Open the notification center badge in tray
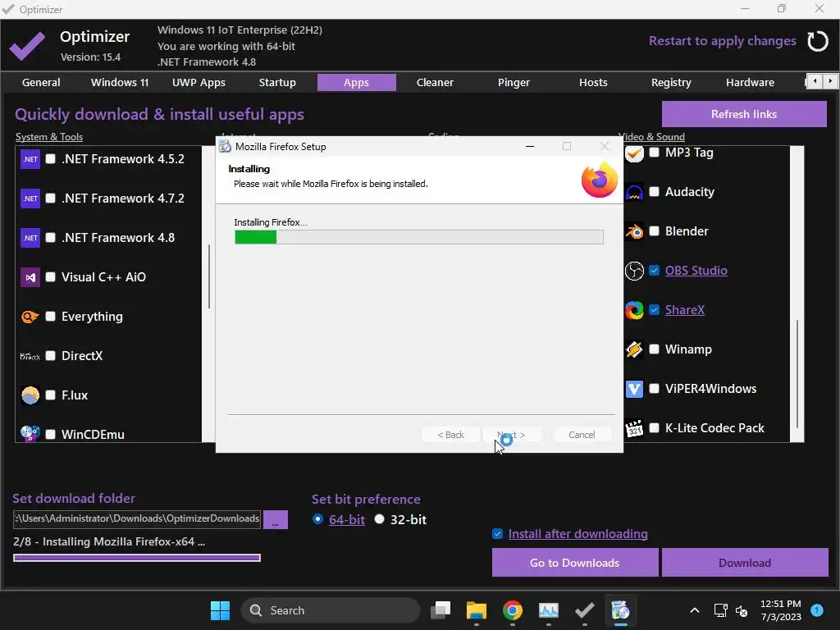The height and width of the screenshot is (630, 840). 817,609
